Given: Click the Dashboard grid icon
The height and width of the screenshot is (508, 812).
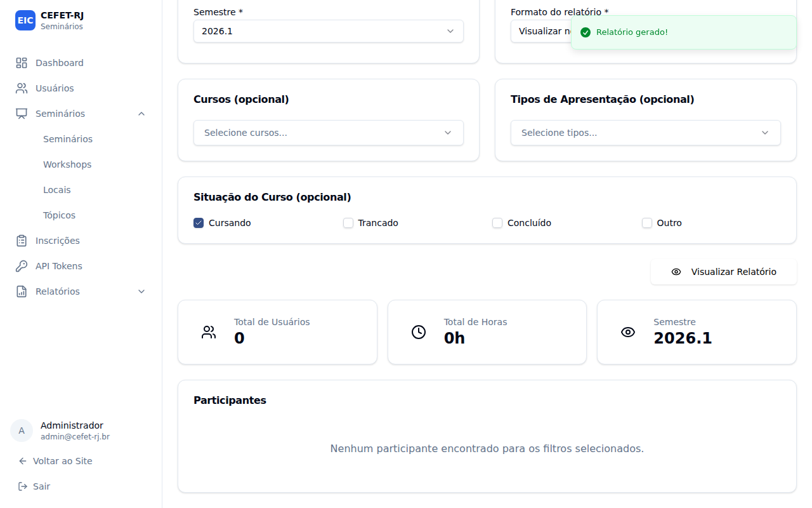Looking at the screenshot, I should 22,63.
